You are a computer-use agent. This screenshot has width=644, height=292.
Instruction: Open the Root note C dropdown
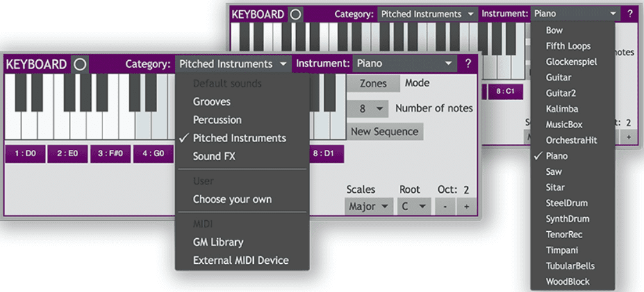[413, 206]
